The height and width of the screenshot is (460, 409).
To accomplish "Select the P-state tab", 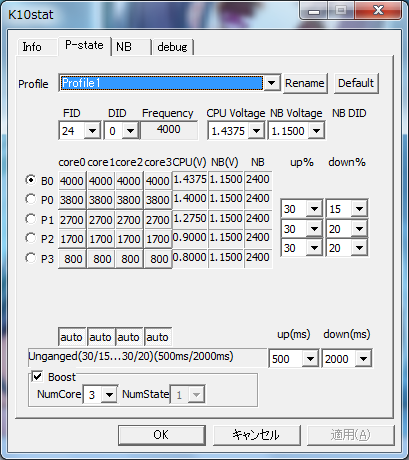I will pyautogui.click(x=84, y=45).
